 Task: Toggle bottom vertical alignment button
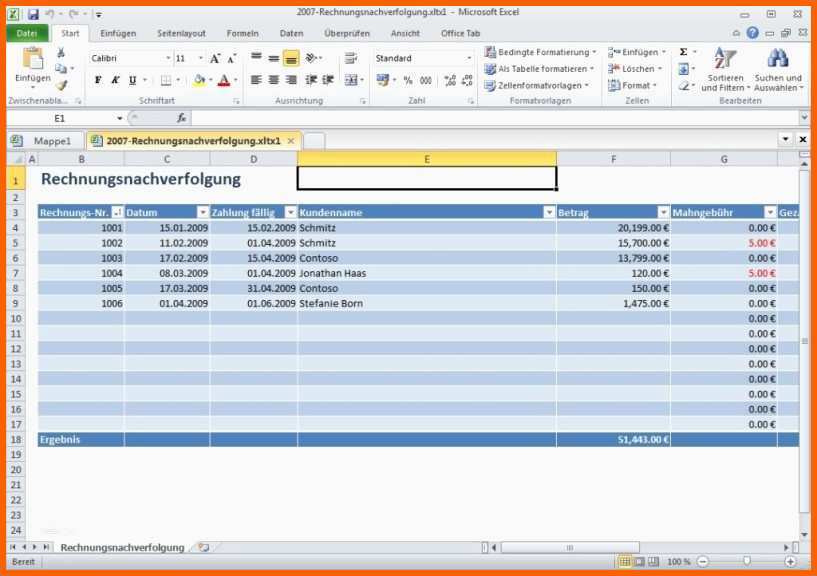click(x=290, y=58)
